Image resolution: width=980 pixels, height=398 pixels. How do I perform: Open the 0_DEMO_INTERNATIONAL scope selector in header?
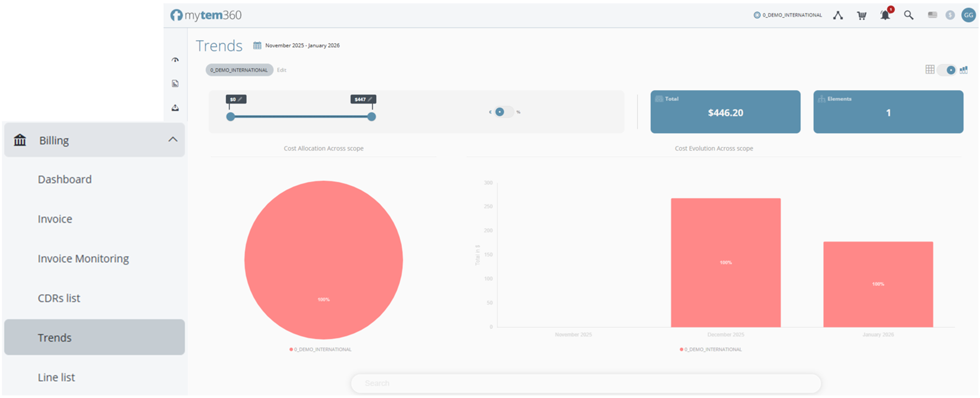click(787, 15)
